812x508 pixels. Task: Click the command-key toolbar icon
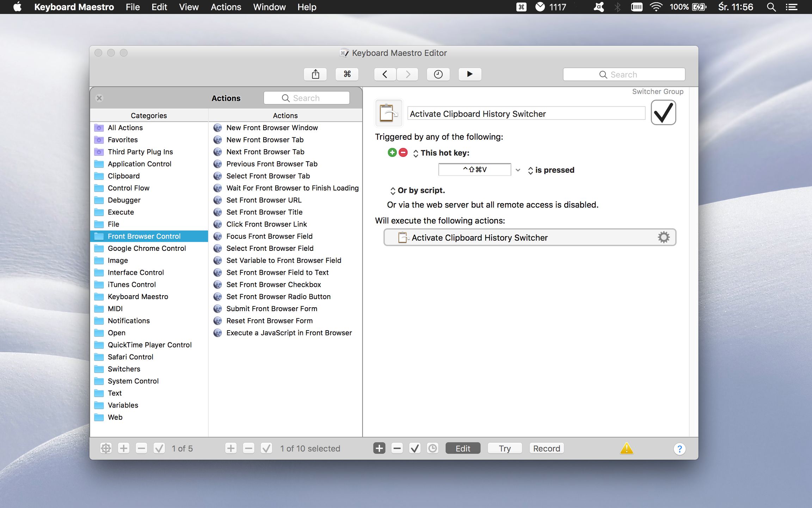coord(347,74)
